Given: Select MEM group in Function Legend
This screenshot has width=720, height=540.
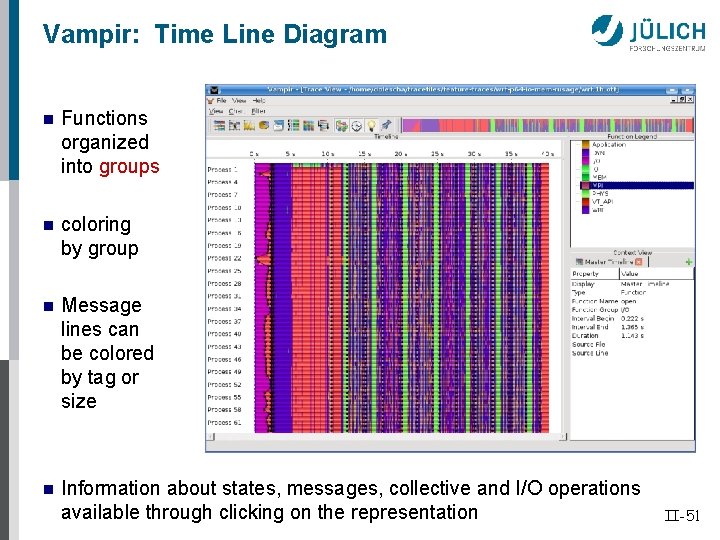Looking at the screenshot, I should [x=599, y=177].
